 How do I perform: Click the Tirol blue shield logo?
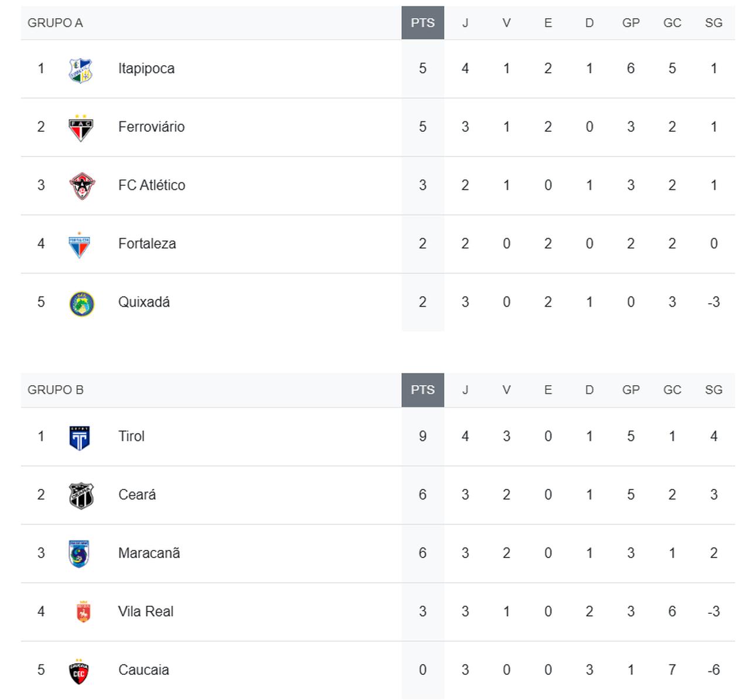click(80, 437)
